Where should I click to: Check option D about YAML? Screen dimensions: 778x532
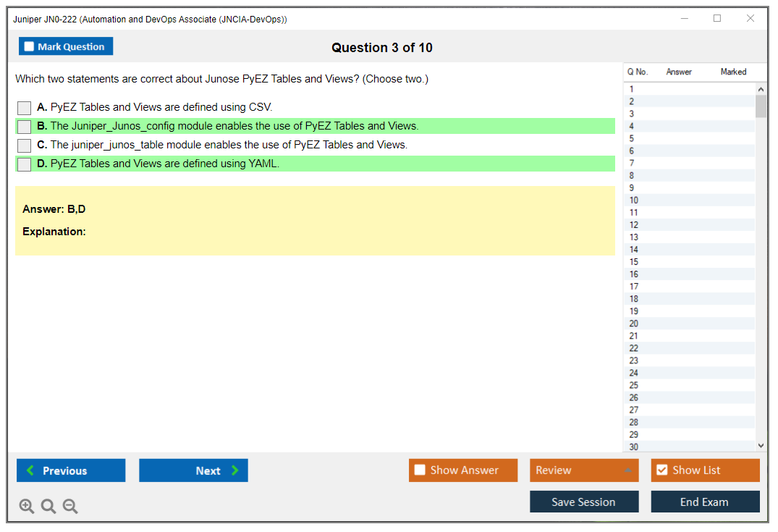point(25,164)
